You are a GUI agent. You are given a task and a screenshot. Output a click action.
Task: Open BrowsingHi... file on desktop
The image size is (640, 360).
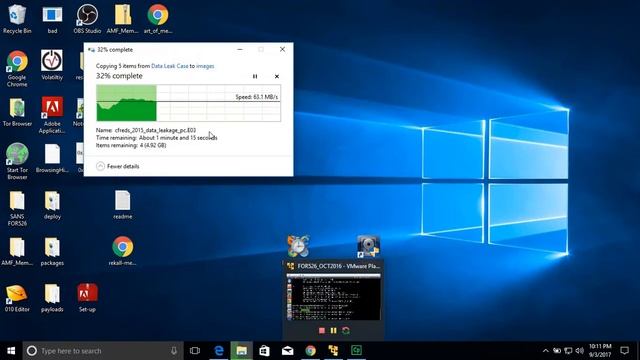click(52, 158)
